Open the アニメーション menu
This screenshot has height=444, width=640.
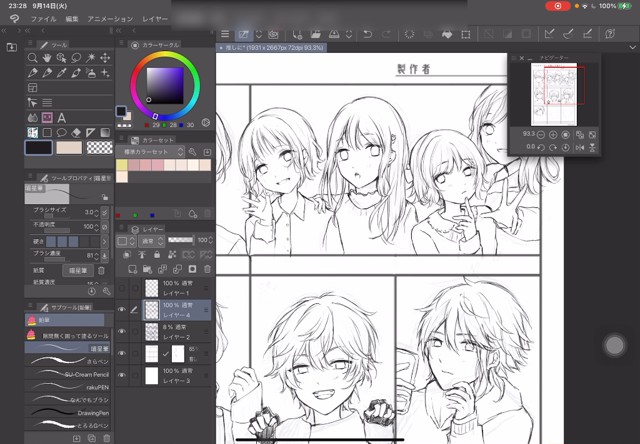click(110, 19)
